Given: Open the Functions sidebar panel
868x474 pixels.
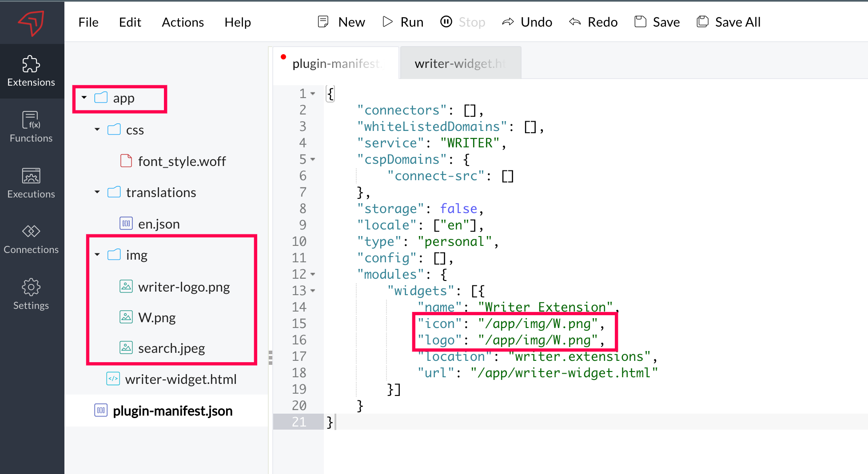Looking at the screenshot, I should pyautogui.click(x=31, y=127).
